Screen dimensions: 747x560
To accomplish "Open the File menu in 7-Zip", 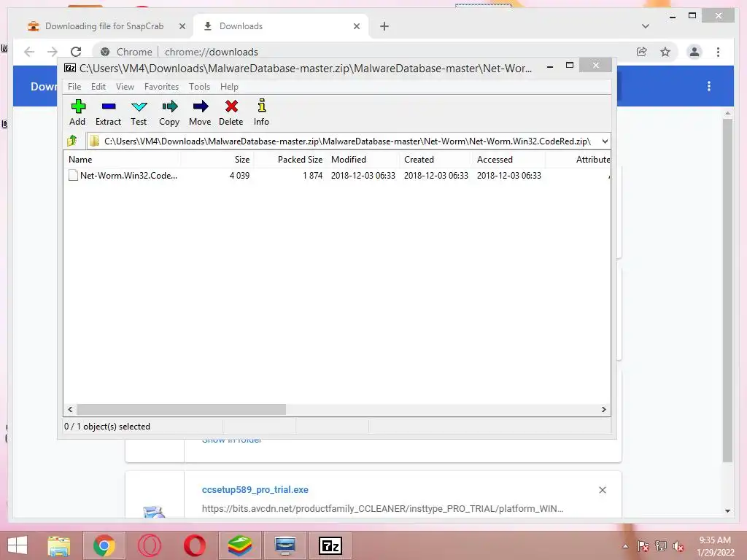I will point(74,87).
